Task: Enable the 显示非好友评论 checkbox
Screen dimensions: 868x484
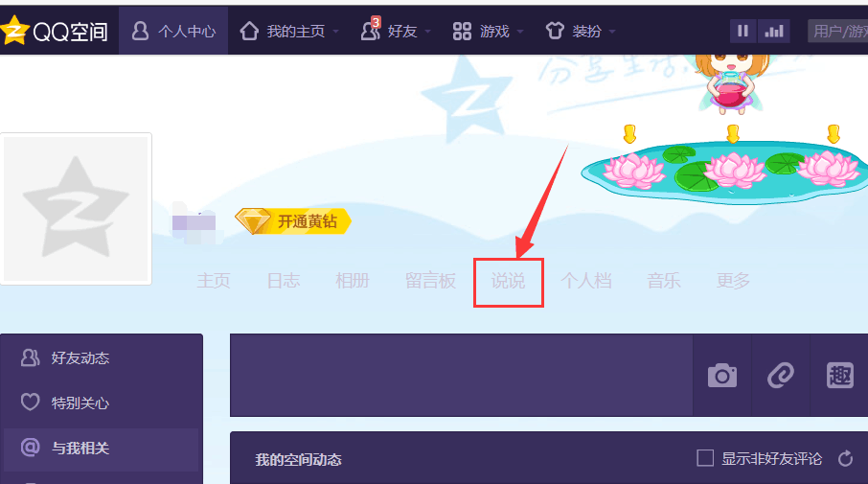Action: 705,458
